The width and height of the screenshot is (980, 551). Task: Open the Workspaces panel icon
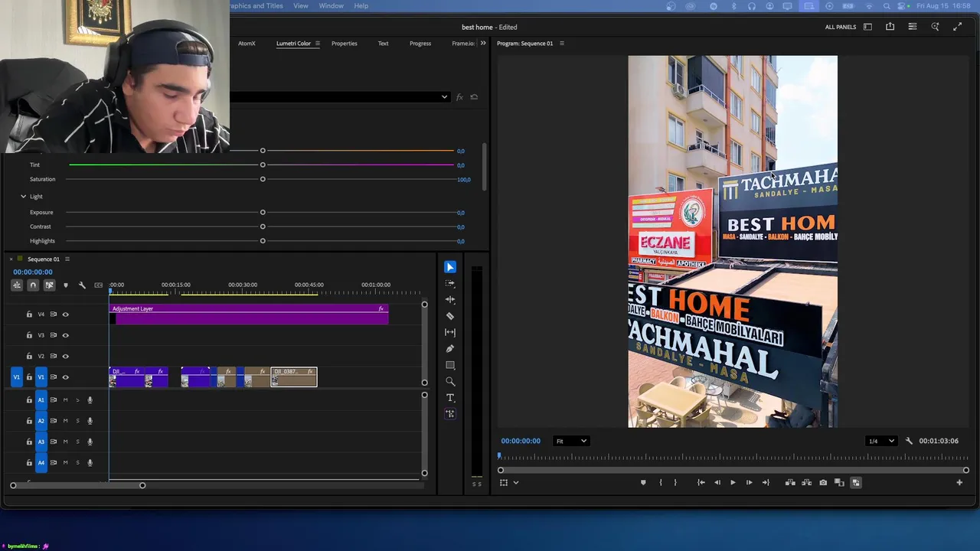(x=867, y=27)
